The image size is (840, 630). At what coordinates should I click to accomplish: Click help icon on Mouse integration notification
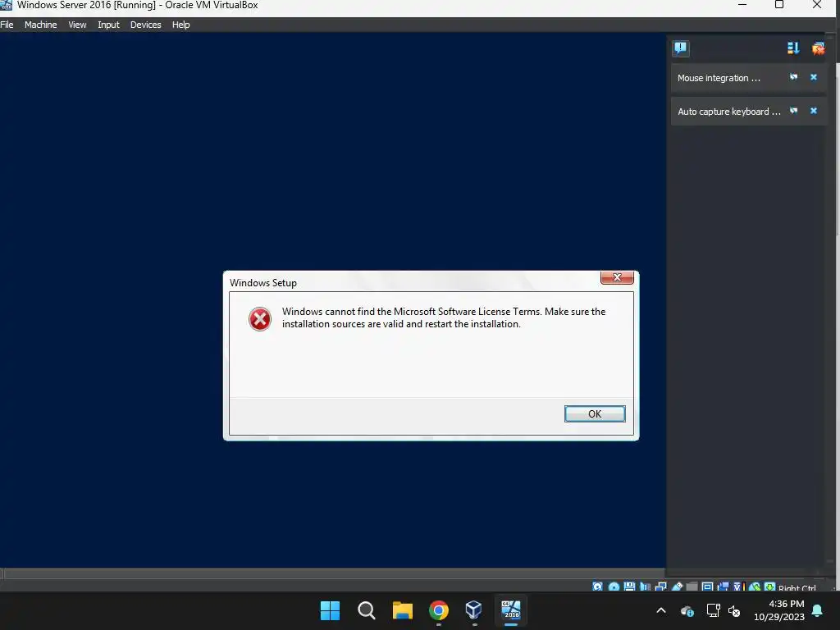(x=793, y=77)
